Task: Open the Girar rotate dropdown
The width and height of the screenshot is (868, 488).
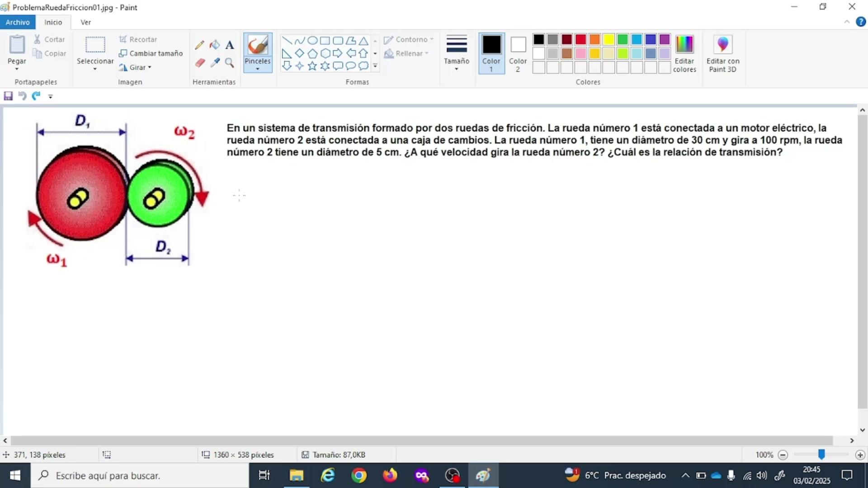Action: [x=136, y=67]
